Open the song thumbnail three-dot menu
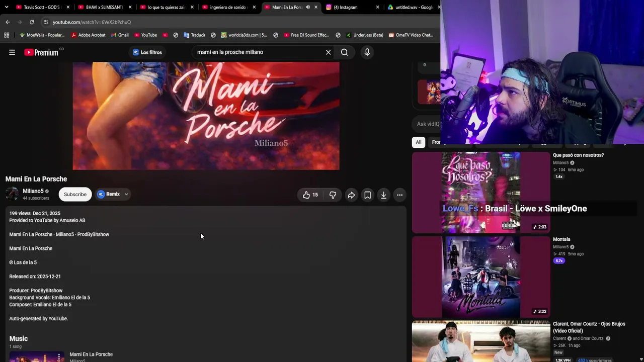644x362 pixels. [59, 357]
